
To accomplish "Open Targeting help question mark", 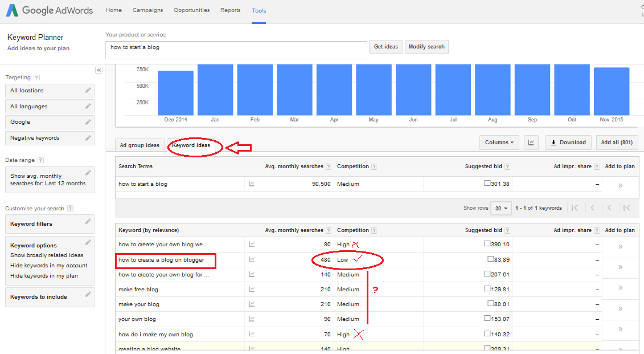I will [36, 78].
